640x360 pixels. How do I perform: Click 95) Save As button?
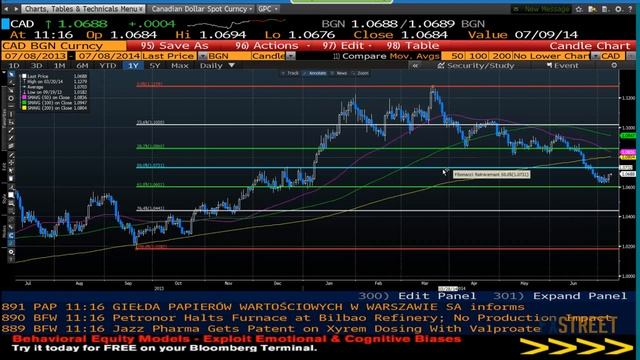coord(174,46)
